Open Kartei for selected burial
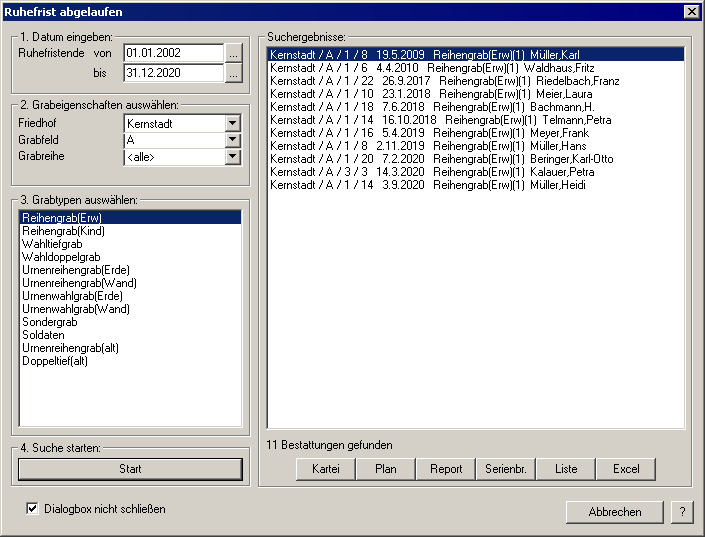The image size is (705, 537). (326, 469)
